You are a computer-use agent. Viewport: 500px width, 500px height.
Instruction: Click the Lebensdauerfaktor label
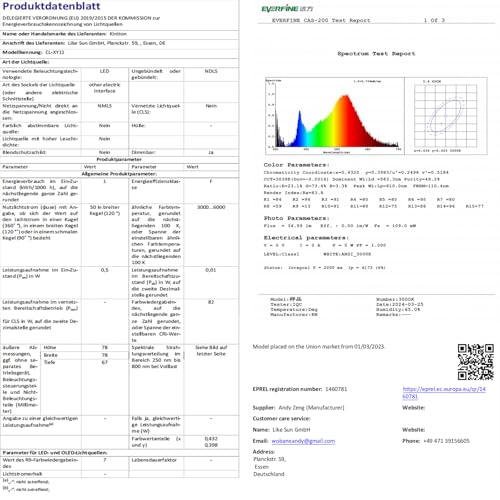(154, 460)
